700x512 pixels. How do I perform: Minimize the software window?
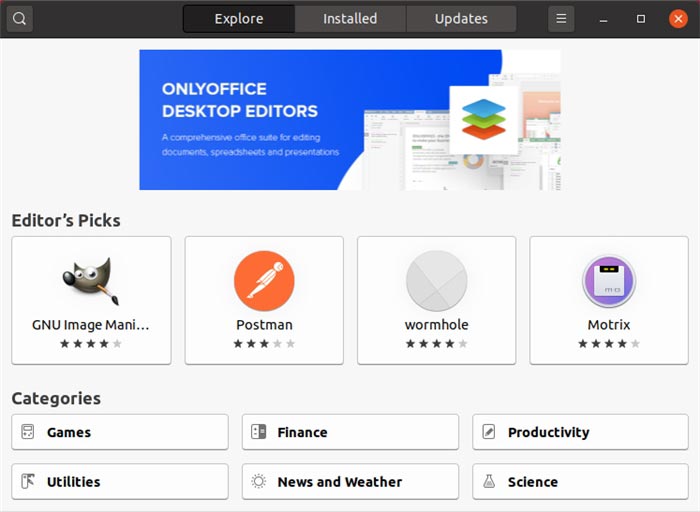(604, 19)
